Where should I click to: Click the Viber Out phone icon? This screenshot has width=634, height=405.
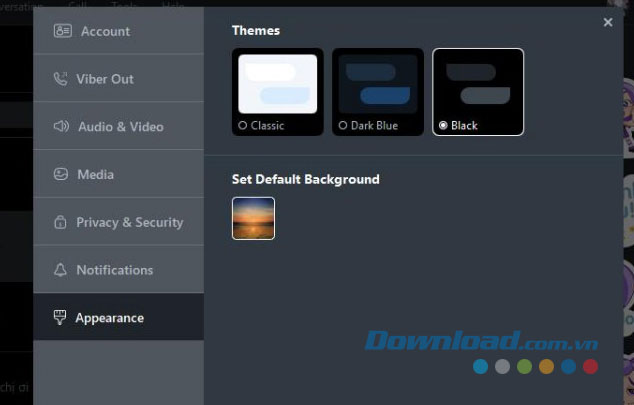(61, 79)
